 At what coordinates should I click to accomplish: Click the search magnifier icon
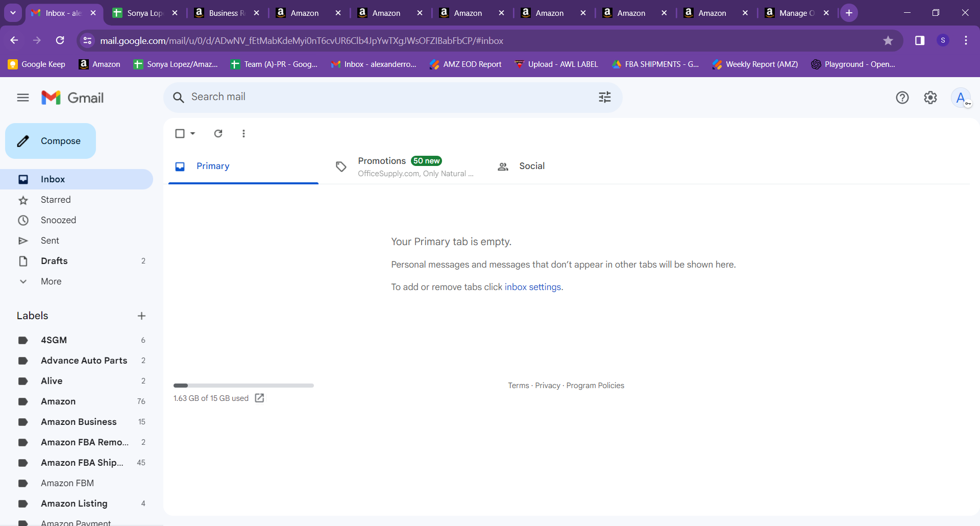coord(178,97)
